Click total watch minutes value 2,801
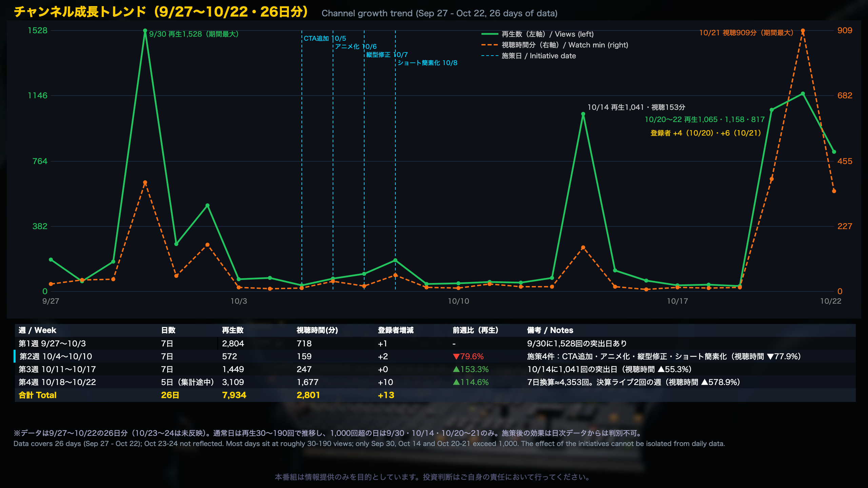The image size is (868, 488). (x=308, y=395)
